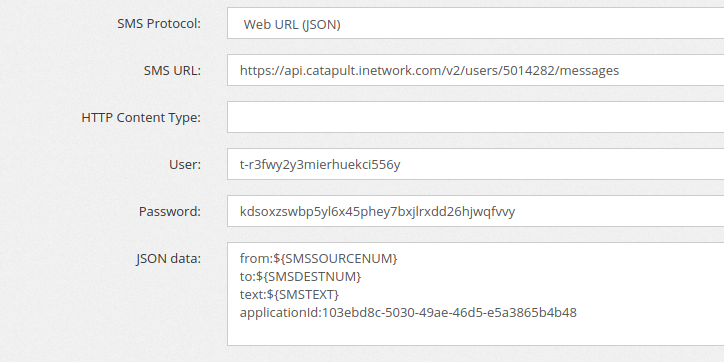This screenshot has height=362, width=724.
Task: Click blank space below applicationId in JSON data
Action: [x=476, y=333]
